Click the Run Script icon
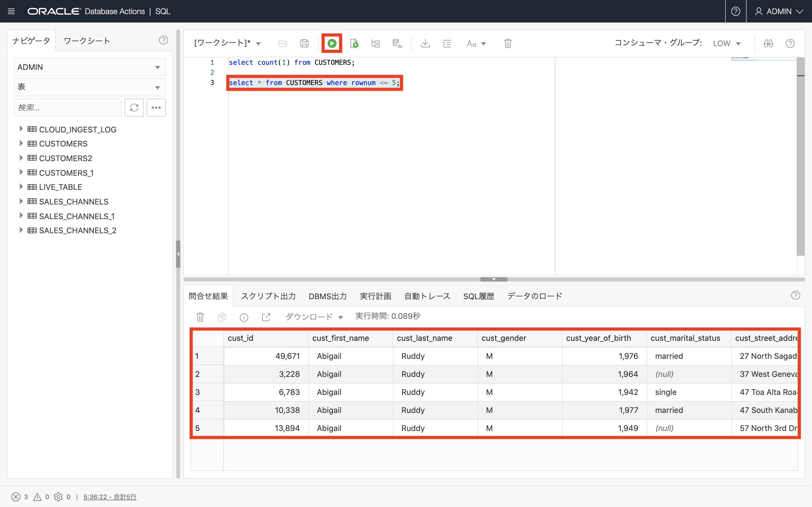 point(354,43)
